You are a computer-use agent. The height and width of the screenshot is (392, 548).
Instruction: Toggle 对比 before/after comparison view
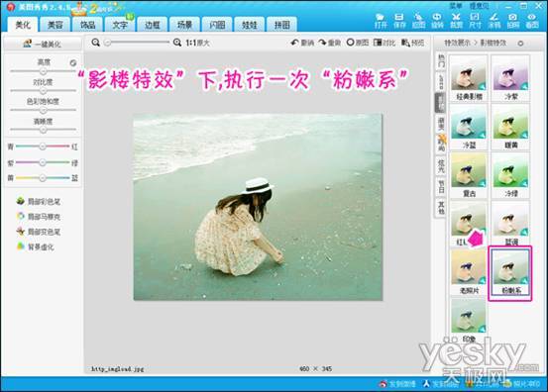[384, 43]
